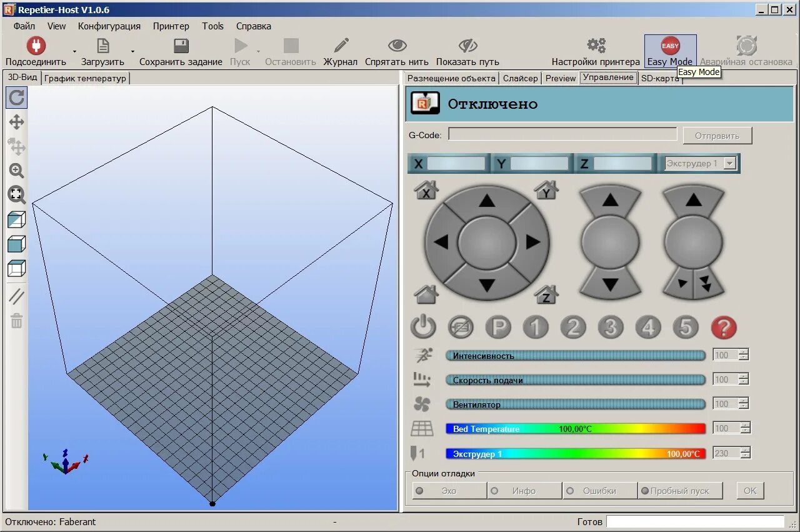This screenshot has width=800, height=532.
Task: Open dropdown arrow next to Подсоединить
Action: pyautogui.click(x=74, y=51)
